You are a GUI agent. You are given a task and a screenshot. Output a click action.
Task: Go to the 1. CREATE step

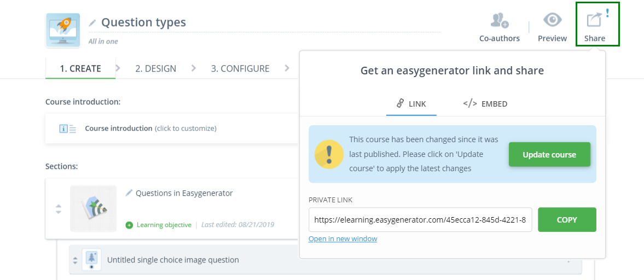point(80,69)
